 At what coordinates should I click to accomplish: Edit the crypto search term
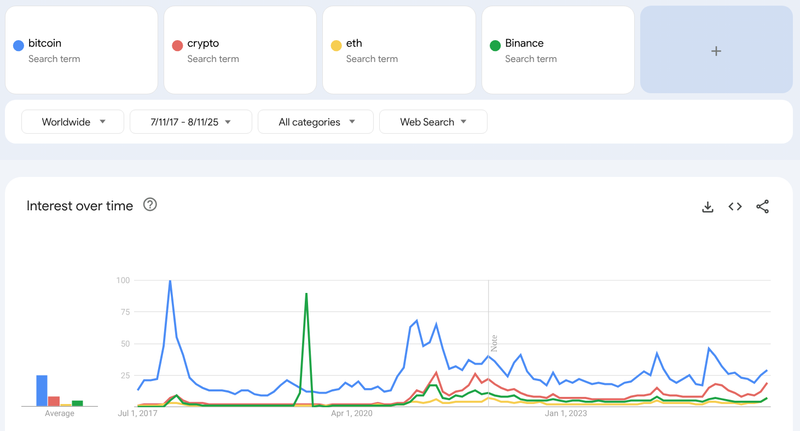point(203,44)
